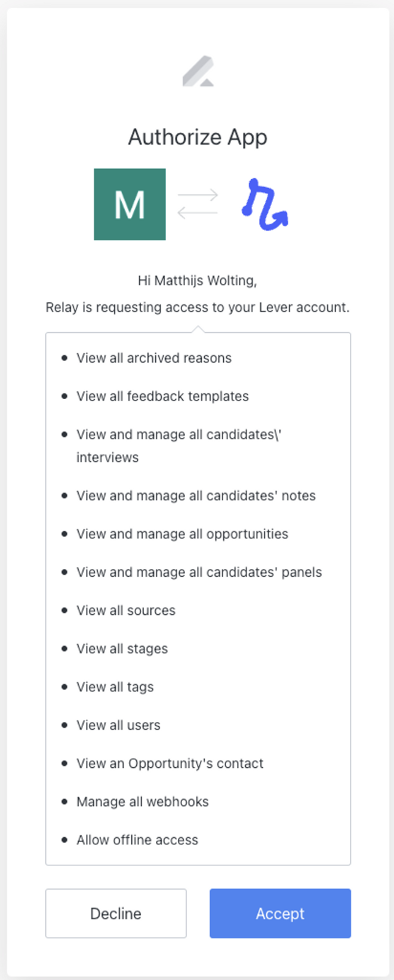This screenshot has height=980, width=394.
Task: Click the exchange arrows between the app icons
Action: pos(197,203)
